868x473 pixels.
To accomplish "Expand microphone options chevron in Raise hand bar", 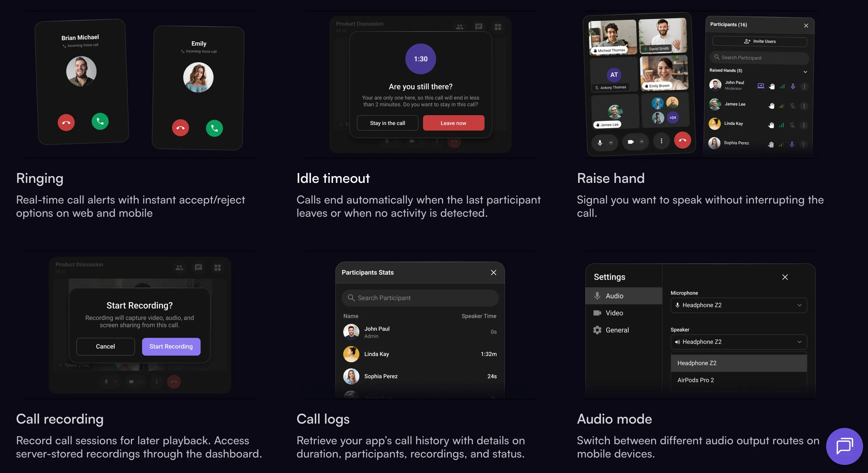I will click(611, 143).
